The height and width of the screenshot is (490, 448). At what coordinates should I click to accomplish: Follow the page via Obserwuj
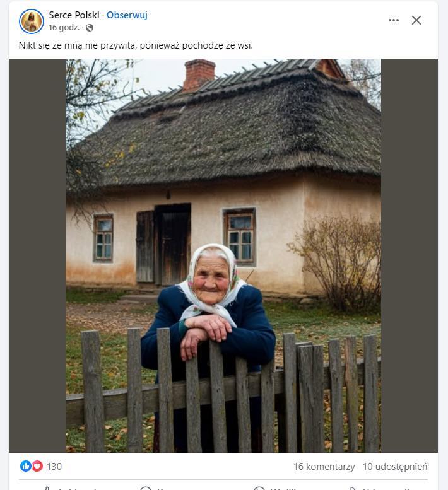pyautogui.click(x=127, y=15)
